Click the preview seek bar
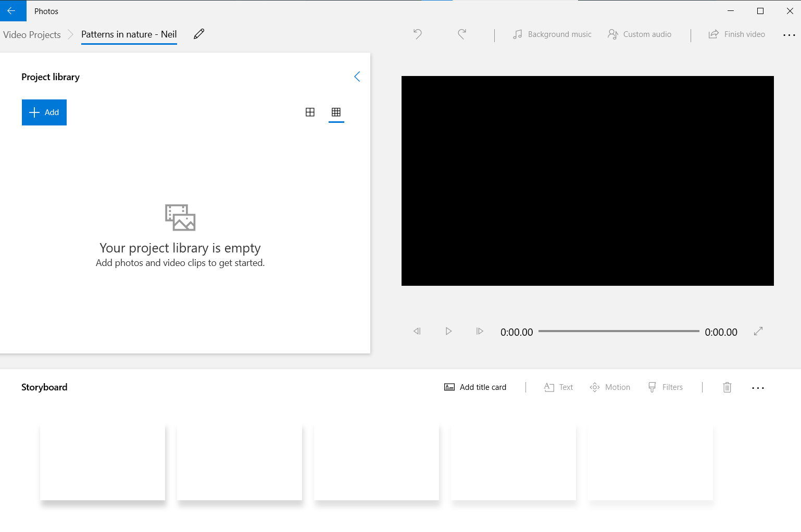 pos(619,331)
